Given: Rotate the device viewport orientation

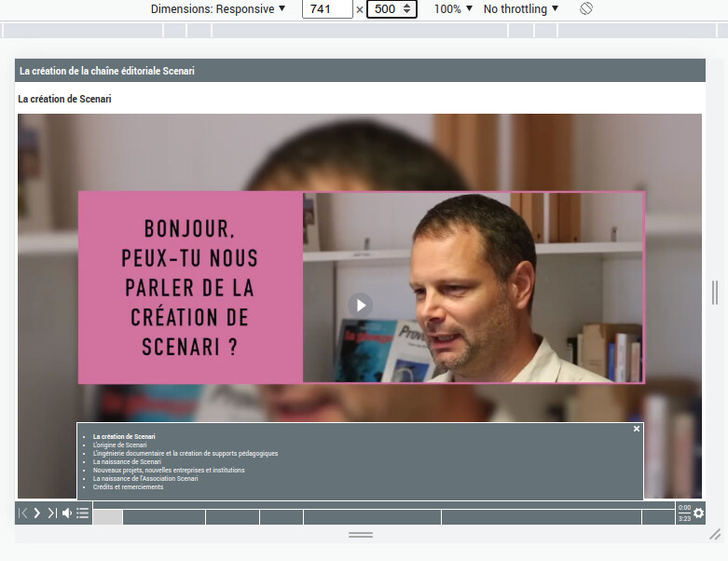Looking at the screenshot, I should click(x=586, y=8).
